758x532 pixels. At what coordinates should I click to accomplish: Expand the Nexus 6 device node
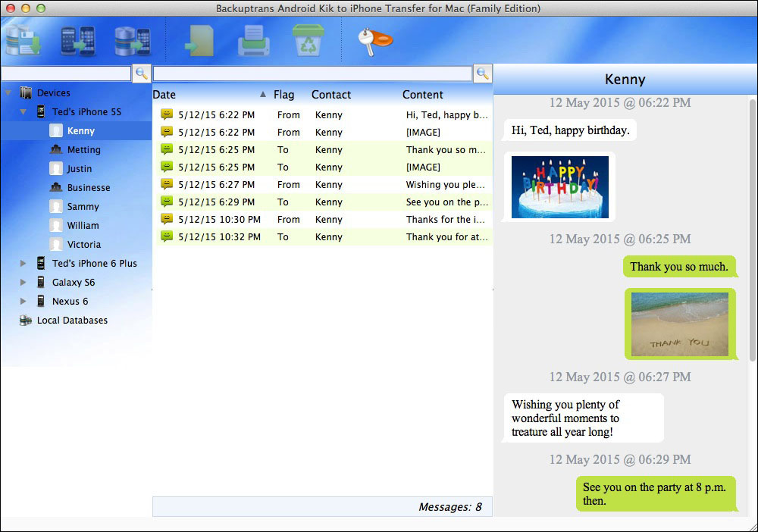pos(23,301)
